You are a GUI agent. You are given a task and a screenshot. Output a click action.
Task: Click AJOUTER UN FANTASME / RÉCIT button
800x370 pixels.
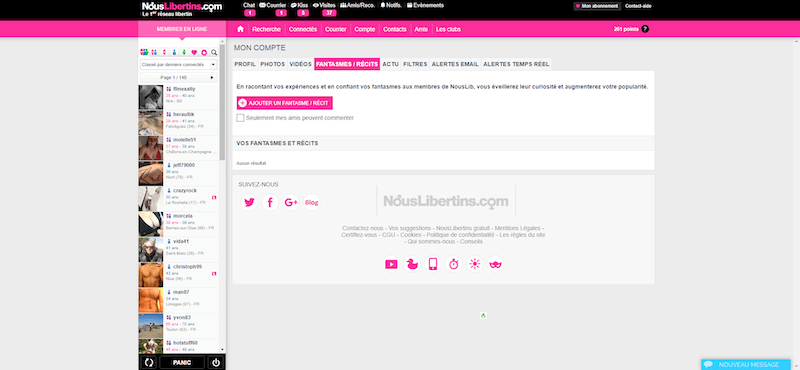[285, 103]
